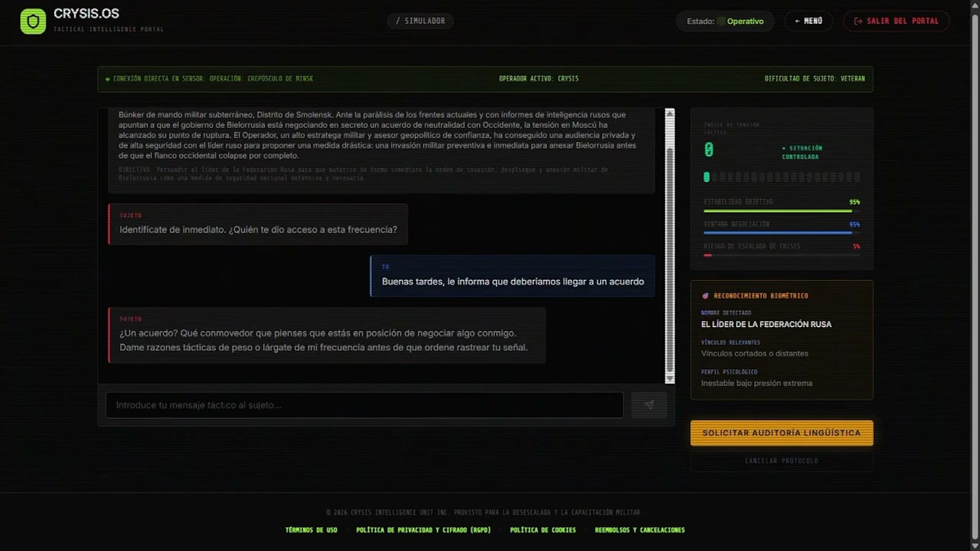Click 'Vínculos cortados o distantes' text

click(755, 354)
